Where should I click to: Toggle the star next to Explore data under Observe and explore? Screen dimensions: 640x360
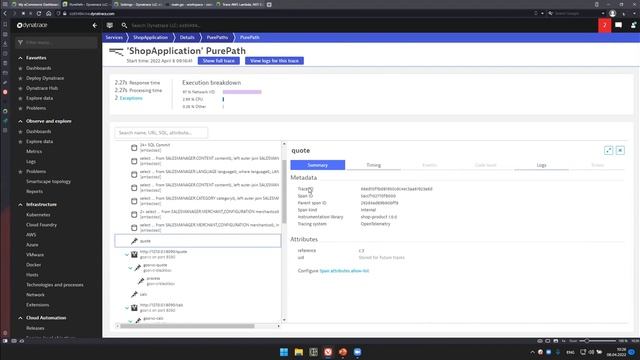20,142
